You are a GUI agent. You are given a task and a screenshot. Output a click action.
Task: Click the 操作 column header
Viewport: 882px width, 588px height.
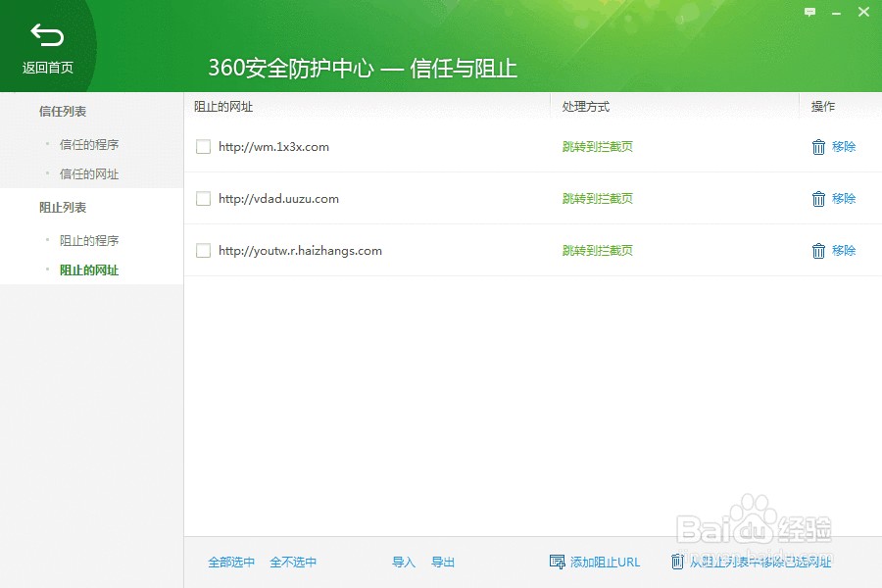pyautogui.click(x=823, y=107)
